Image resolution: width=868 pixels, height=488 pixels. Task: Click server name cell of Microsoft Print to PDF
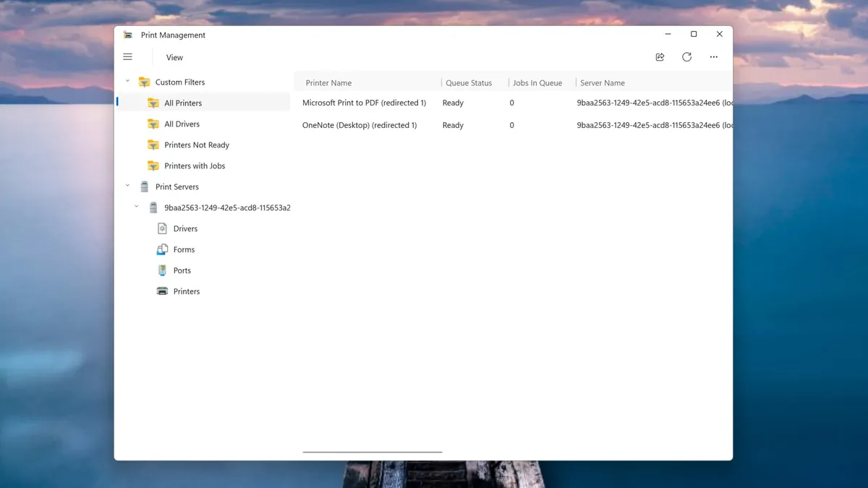(x=655, y=103)
